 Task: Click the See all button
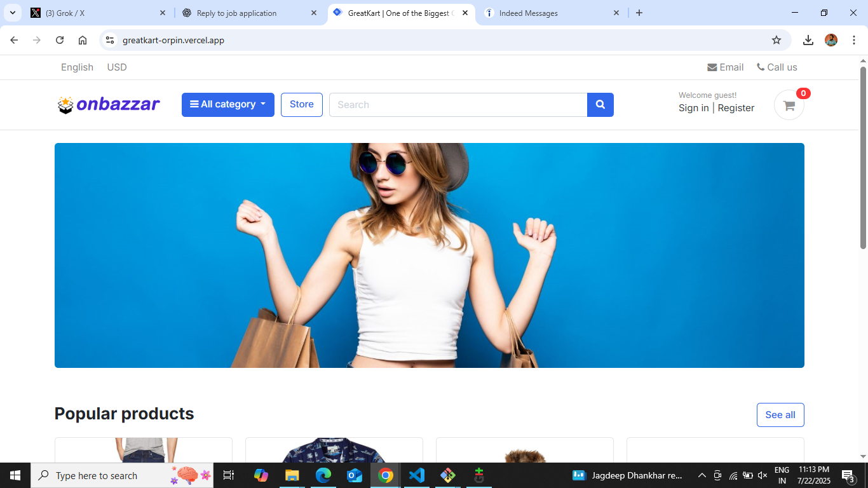click(780, 415)
